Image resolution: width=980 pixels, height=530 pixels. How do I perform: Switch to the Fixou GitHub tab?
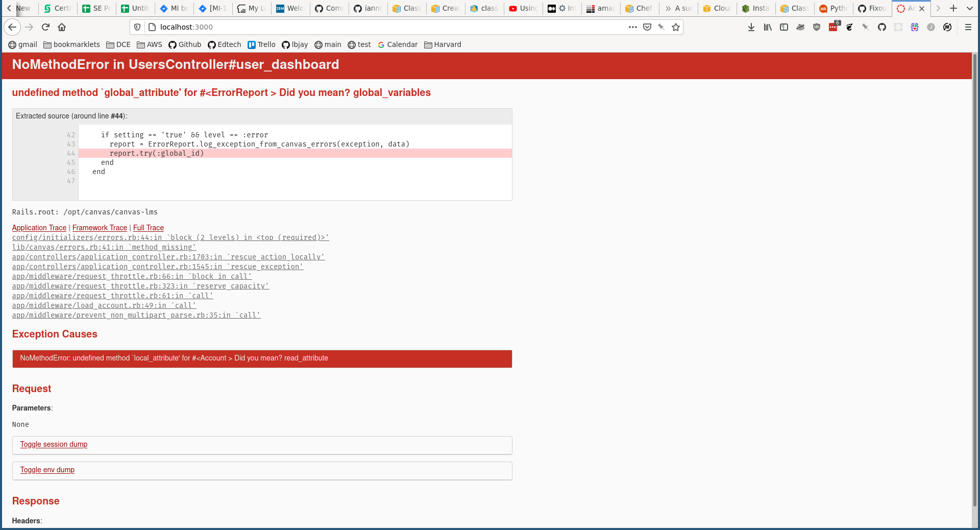872,8
